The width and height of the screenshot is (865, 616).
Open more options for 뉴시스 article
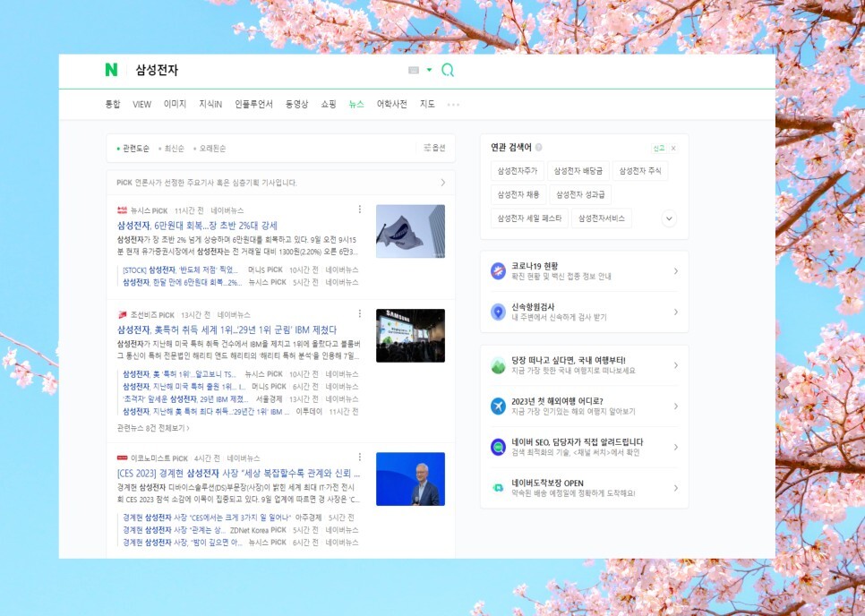[360, 210]
